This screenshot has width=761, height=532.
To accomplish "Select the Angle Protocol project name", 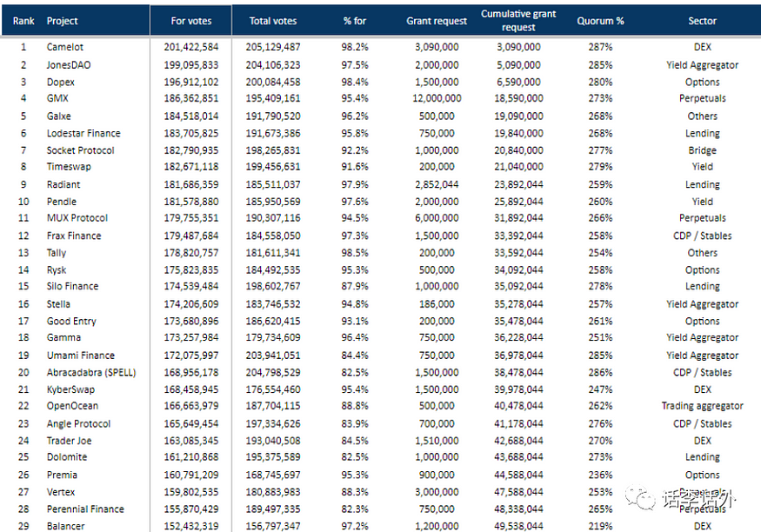I will 78,423.
